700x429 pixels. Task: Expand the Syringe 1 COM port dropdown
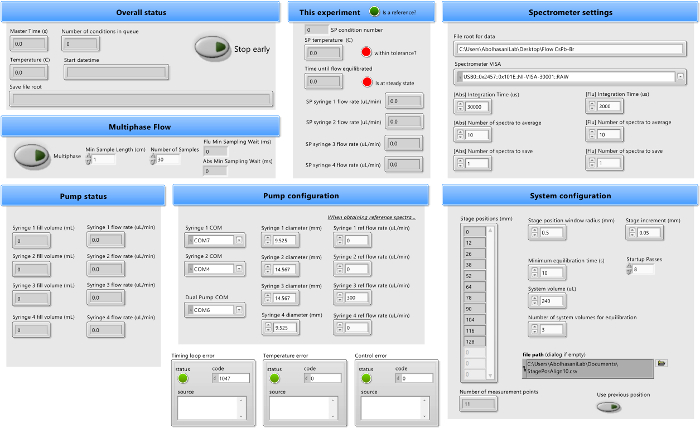(x=241, y=240)
